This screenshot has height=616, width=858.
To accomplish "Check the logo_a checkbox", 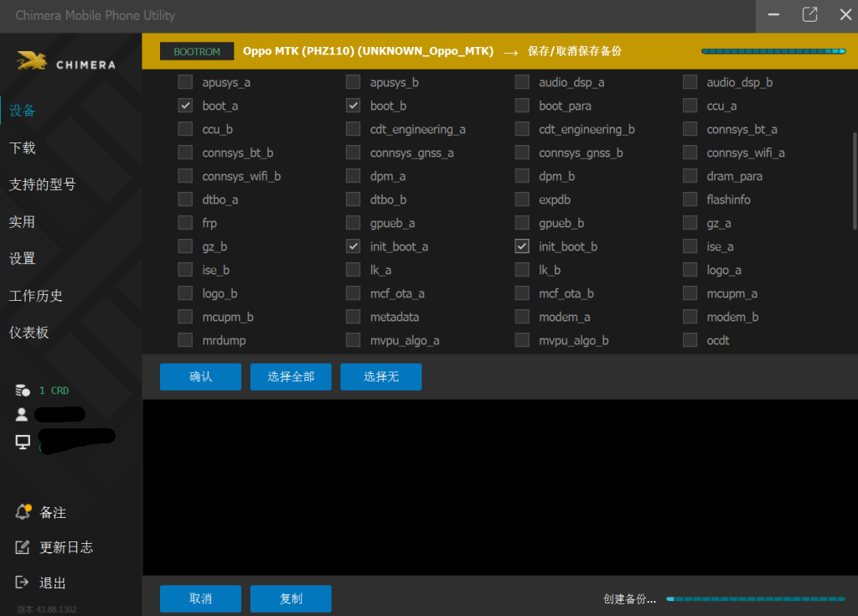I will point(690,270).
